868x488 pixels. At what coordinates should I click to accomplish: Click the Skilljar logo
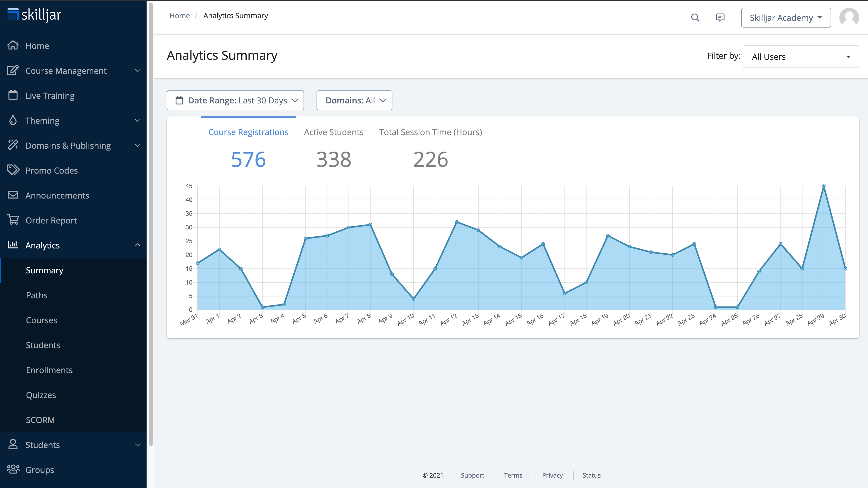tap(34, 15)
